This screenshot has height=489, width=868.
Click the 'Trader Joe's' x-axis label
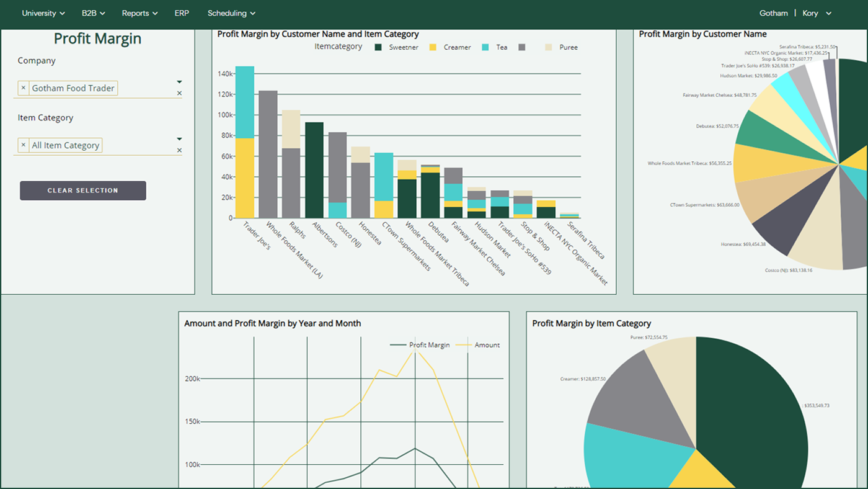click(x=257, y=236)
